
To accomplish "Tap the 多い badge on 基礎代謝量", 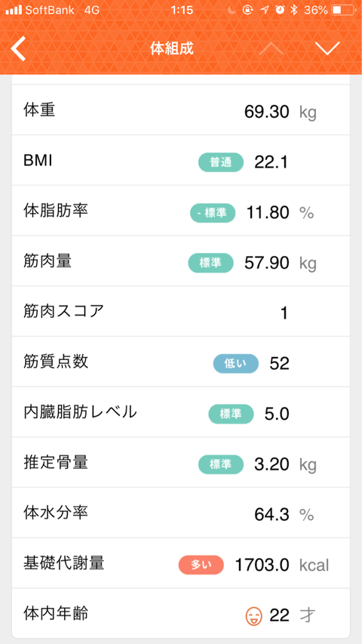I will coord(201,565).
